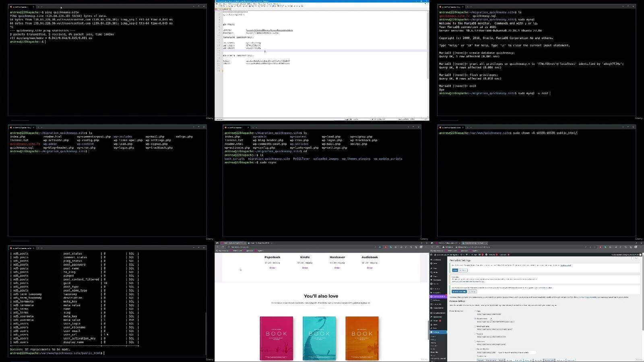This screenshot has width=644, height=362.
Task: Add a new tab in the MariaDB terminal
Action: 468,7
